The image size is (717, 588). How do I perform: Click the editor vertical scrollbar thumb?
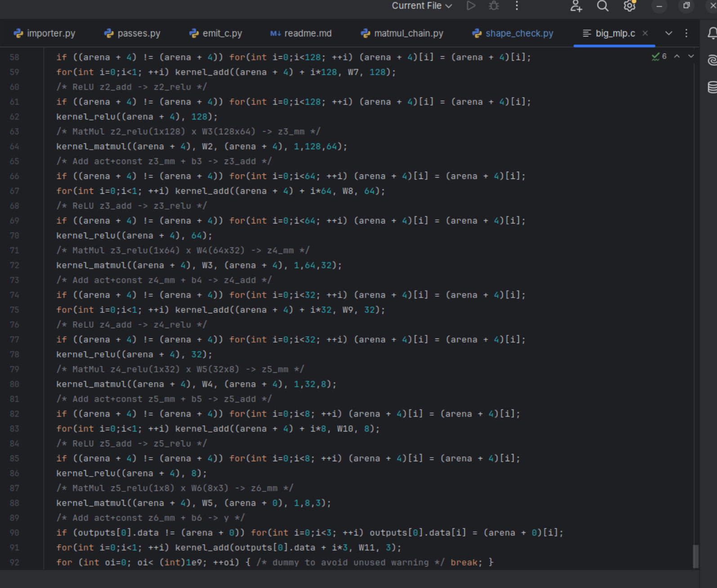tap(696, 556)
